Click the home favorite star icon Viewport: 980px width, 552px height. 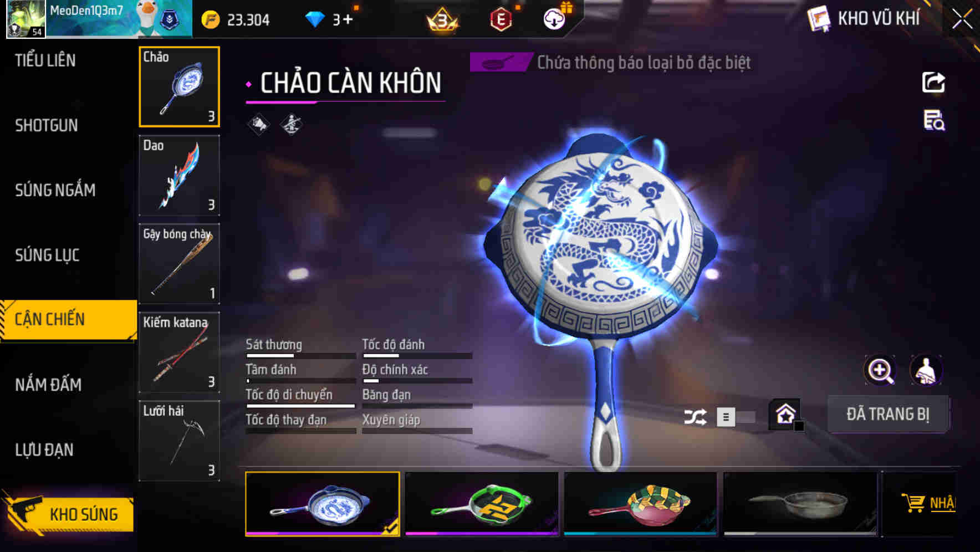point(785,414)
